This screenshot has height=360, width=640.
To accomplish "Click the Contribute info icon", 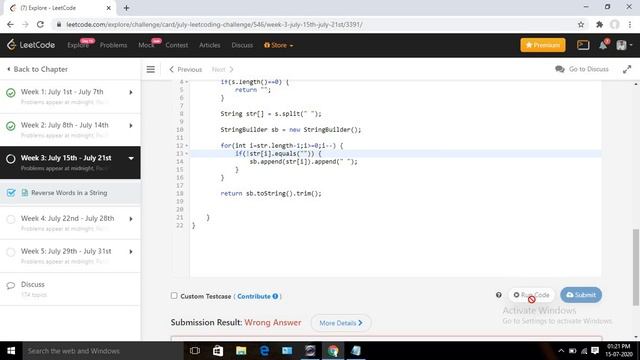I will (276, 296).
